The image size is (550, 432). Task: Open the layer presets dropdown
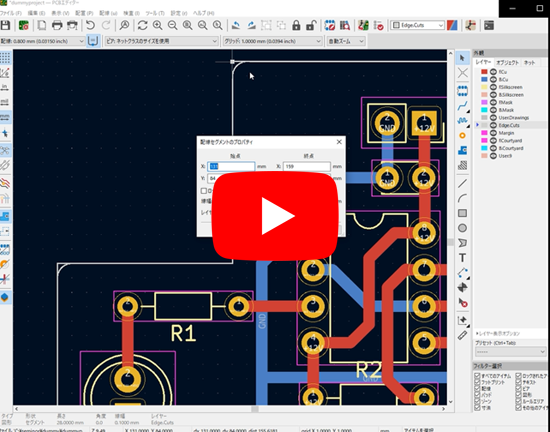[510, 351]
